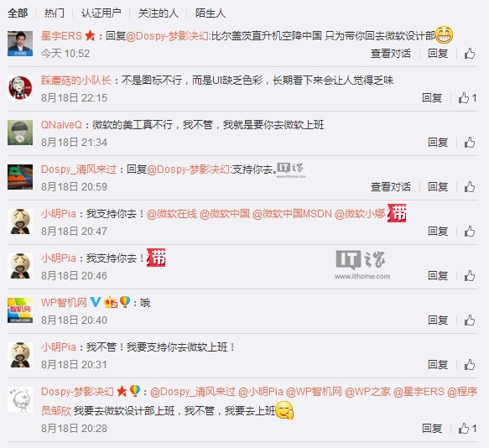The height and width of the screenshot is (448, 489).
Task: Open 踩蘑菇的小队长's profile via username
Action: 76,81
